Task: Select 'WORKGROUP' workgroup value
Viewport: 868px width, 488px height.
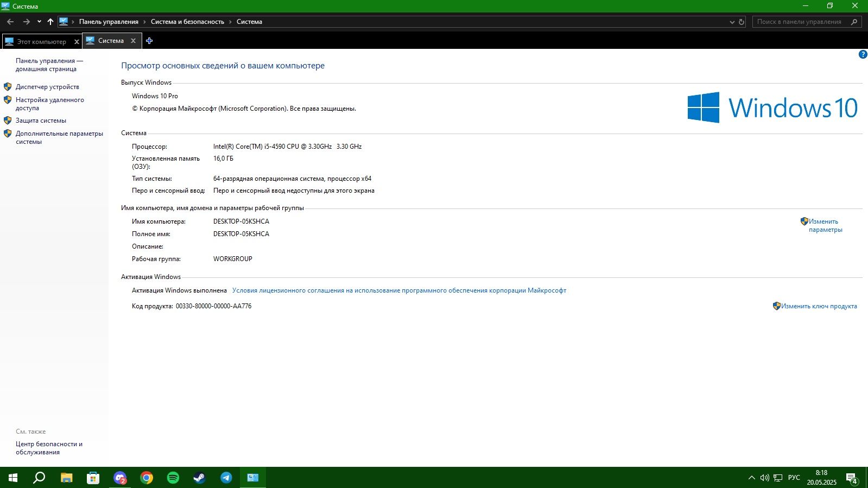Action: (x=233, y=259)
